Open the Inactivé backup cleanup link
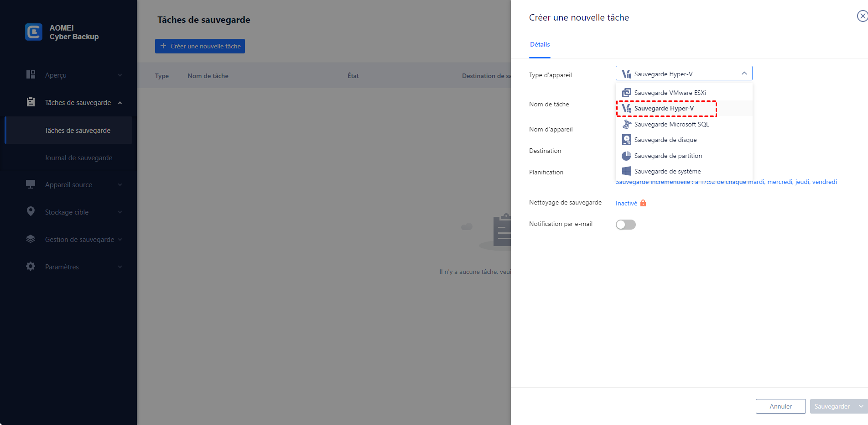Image resolution: width=868 pixels, height=425 pixels. 626,203
